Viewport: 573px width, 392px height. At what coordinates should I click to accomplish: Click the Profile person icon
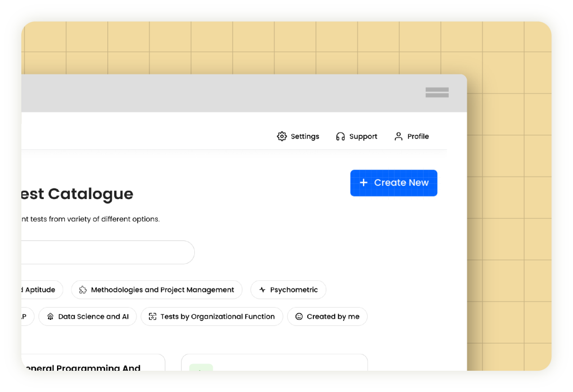tap(398, 136)
